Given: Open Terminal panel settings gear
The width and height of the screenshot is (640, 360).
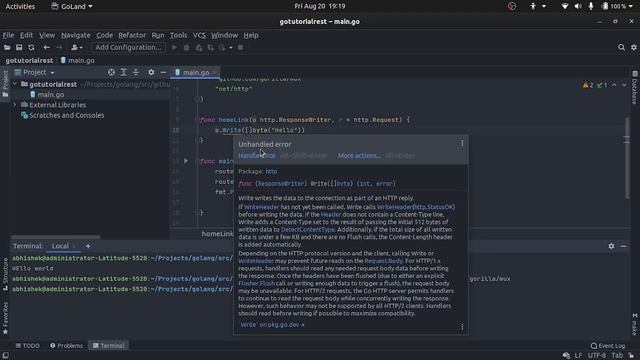Looking at the screenshot, I should [611, 246].
